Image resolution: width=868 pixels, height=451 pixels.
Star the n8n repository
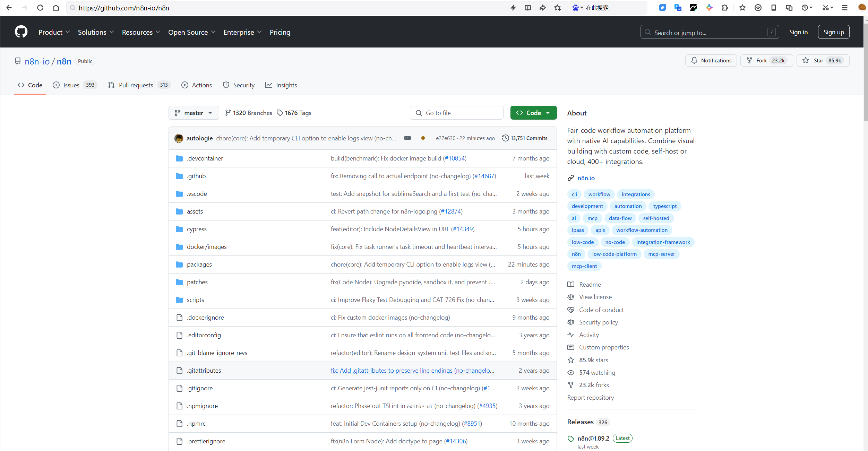tap(823, 60)
